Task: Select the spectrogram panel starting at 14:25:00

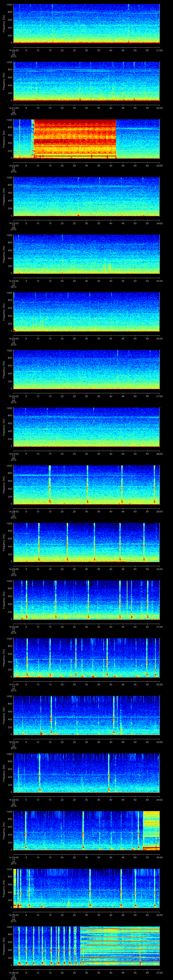Action: click(86, 312)
